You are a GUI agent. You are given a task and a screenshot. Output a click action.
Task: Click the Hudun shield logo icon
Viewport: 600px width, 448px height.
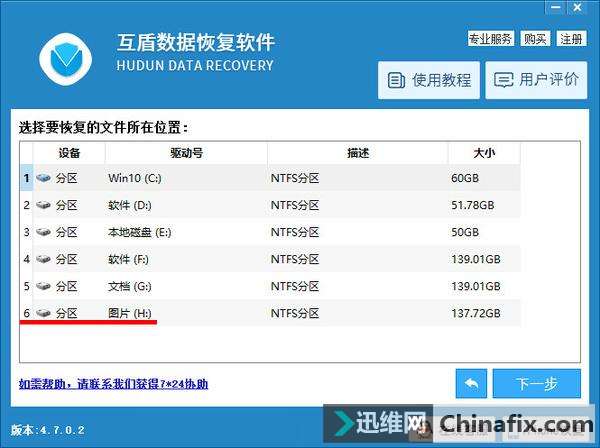[65, 59]
